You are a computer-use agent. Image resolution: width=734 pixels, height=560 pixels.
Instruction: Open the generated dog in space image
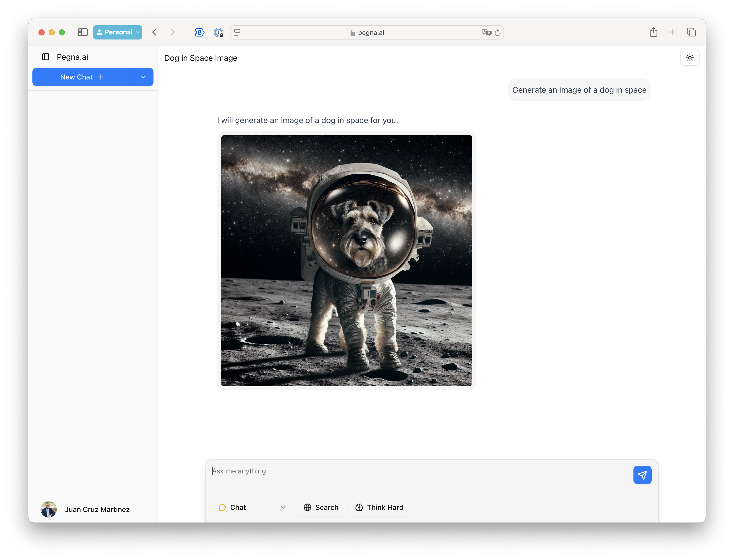346,261
